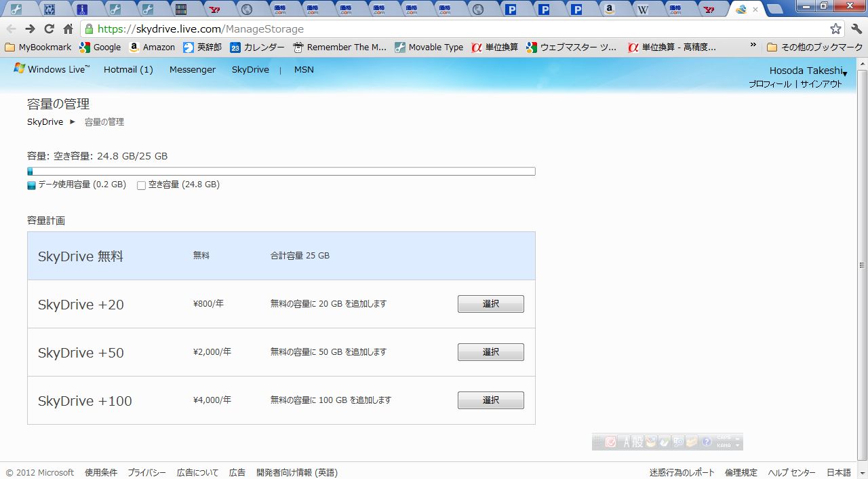The height and width of the screenshot is (479, 868).
Task: Reload the SkyDrive page
Action: (x=49, y=28)
